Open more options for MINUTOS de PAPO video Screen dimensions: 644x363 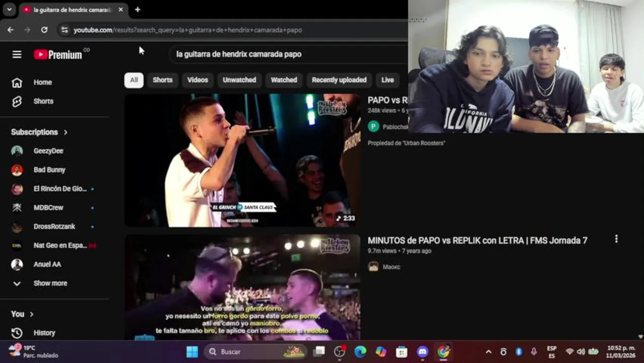(616, 239)
